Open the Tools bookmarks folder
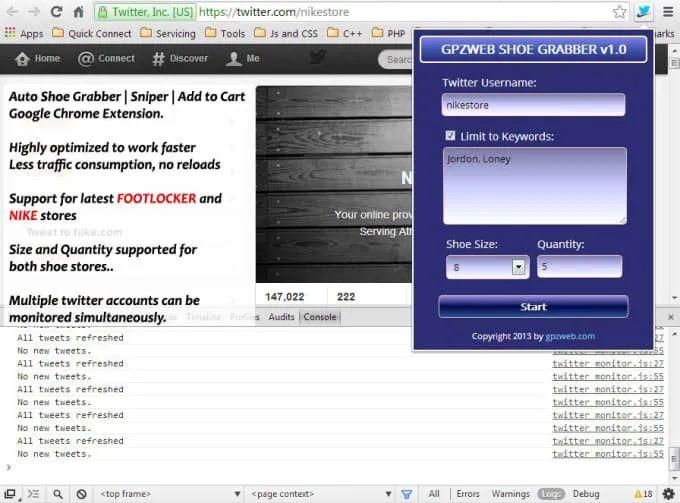The width and height of the screenshot is (680, 503). (x=225, y=33)
